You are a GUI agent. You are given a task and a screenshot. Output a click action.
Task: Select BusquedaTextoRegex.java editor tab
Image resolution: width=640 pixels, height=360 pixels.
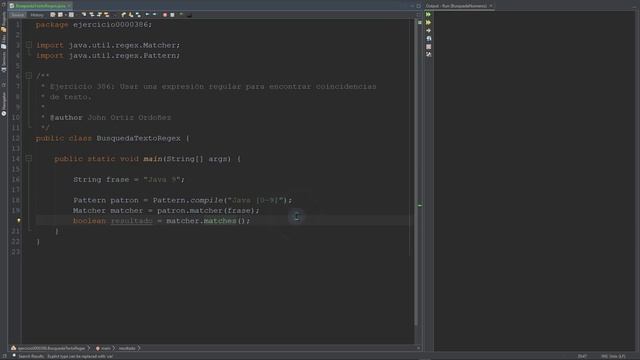tap(40, 6)
